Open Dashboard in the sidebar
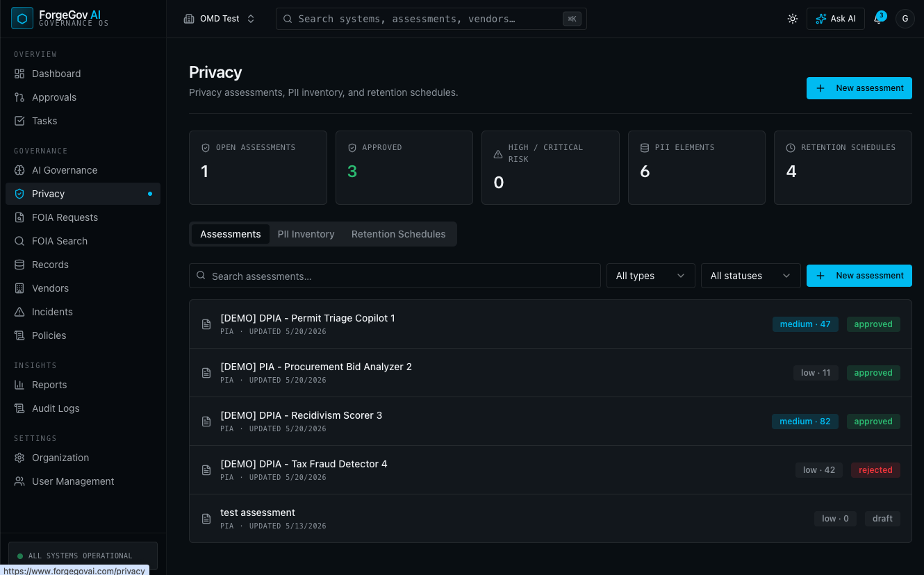The image size is (924, 575). [x=83, y=74]
